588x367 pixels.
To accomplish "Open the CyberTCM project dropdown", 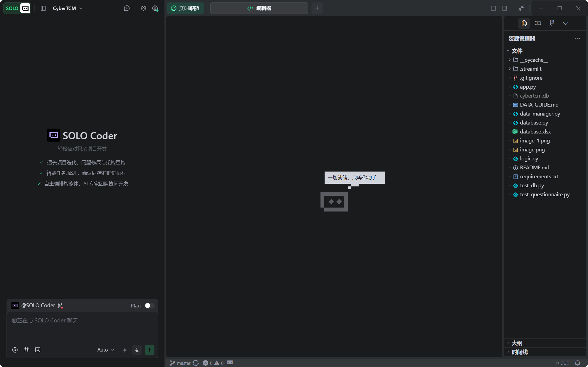I will coord(67,8).
